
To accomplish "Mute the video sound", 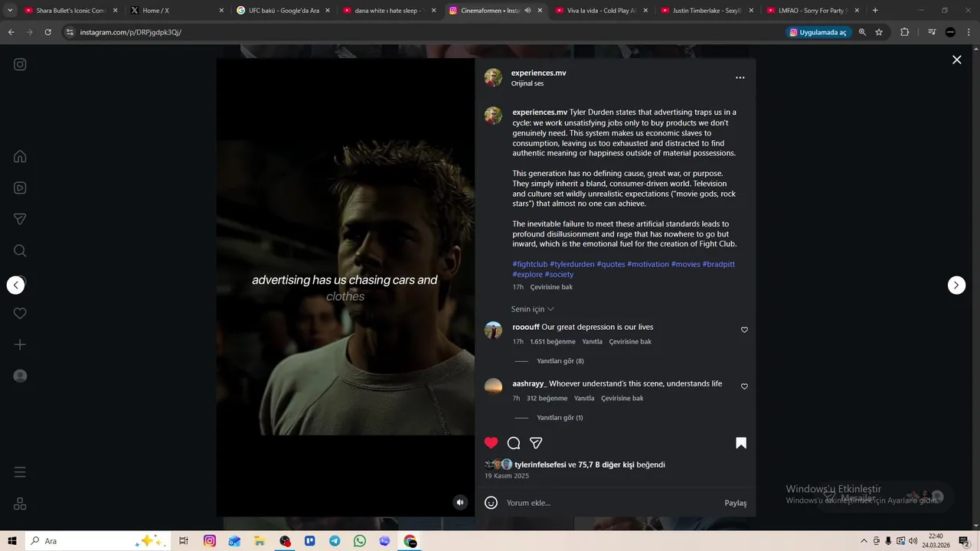I will tap(460, 502).
